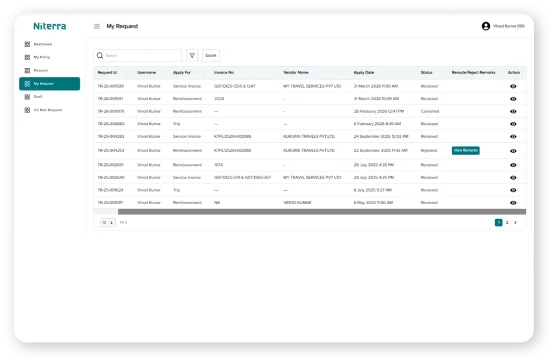Sort by Invoice No column header
This screenshot has height=362, width=554.
click(224, 72)
